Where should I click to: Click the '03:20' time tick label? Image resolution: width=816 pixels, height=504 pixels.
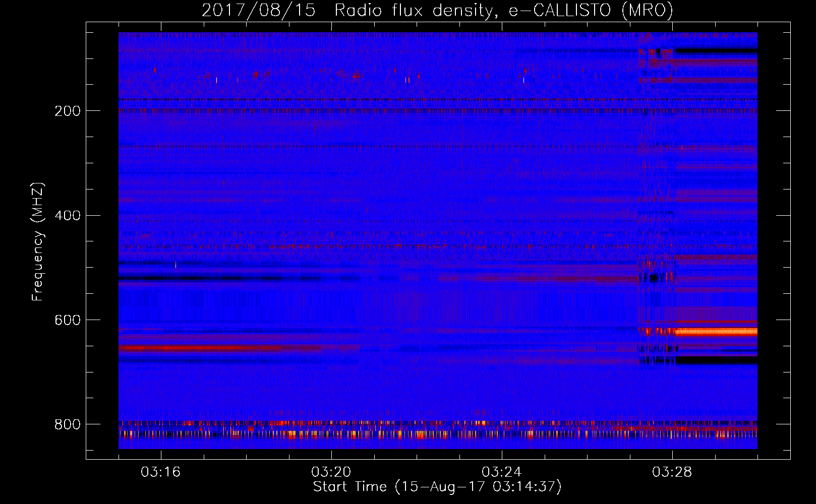click(x=331, y=472)
